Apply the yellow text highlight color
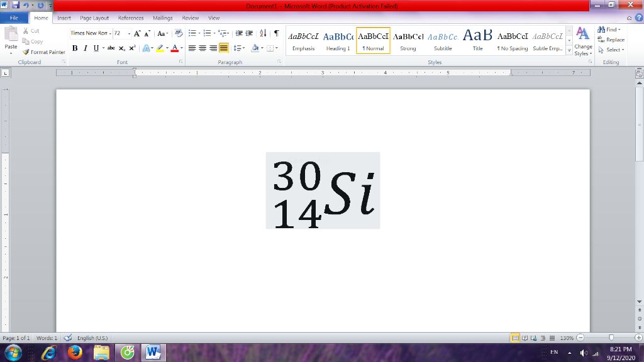Screen dimensions: 644x362 160,48
